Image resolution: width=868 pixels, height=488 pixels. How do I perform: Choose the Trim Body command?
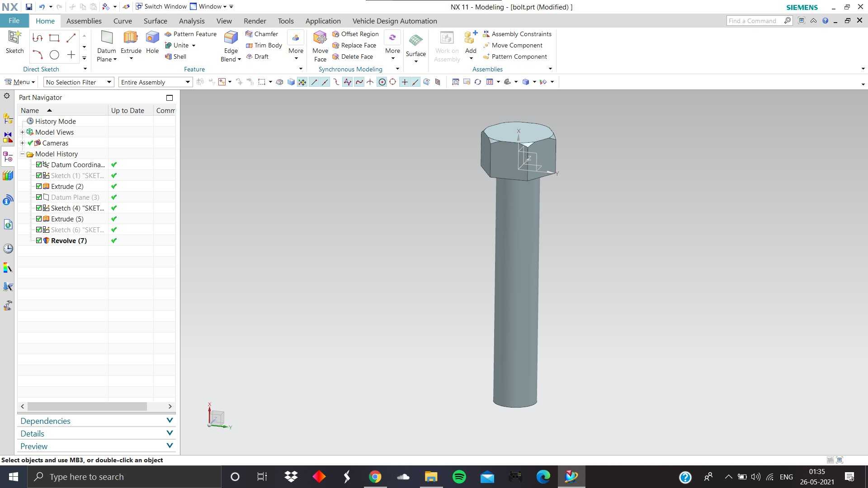[264, 45]
